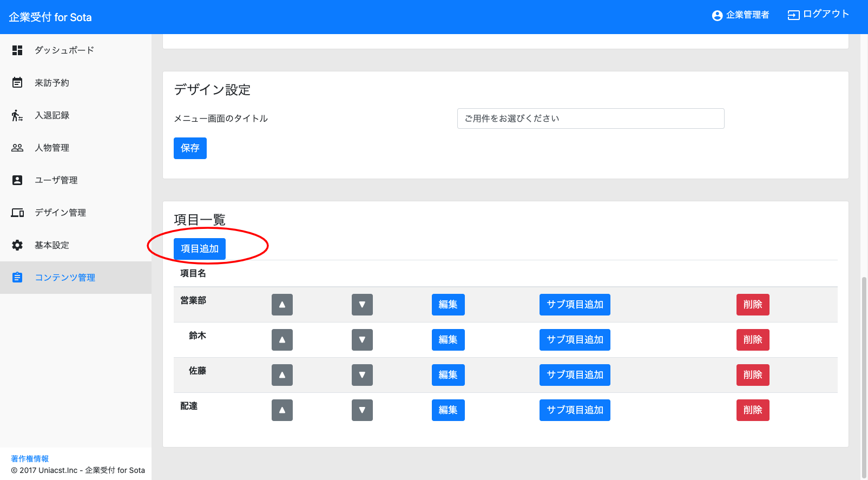Screen dimensions: 868x480
Task: Click the 項目名 column header
Action: click(x=193, y=273)
